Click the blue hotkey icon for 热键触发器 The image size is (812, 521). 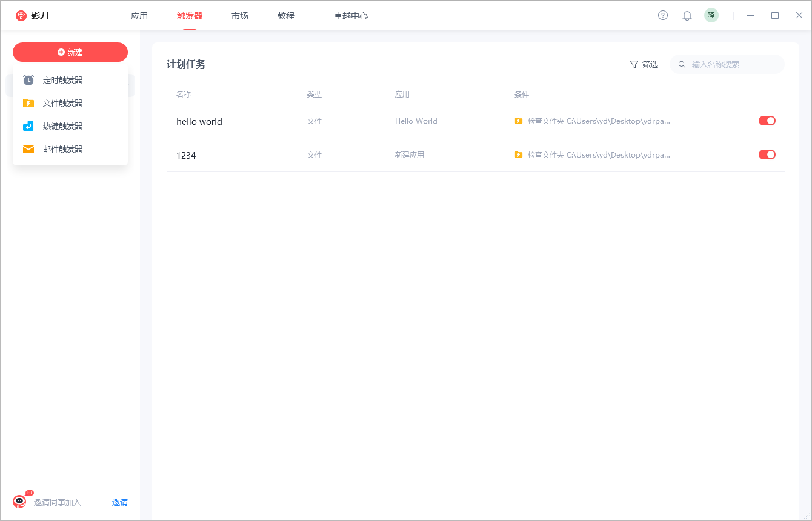point(28,126)
